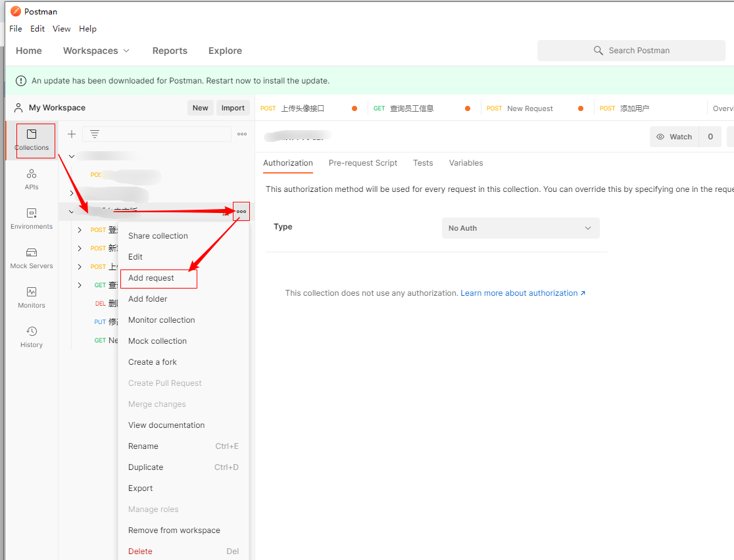Viewport: 734px width, 560px height.
Task: Click the Import button
Action: point(233,108)
